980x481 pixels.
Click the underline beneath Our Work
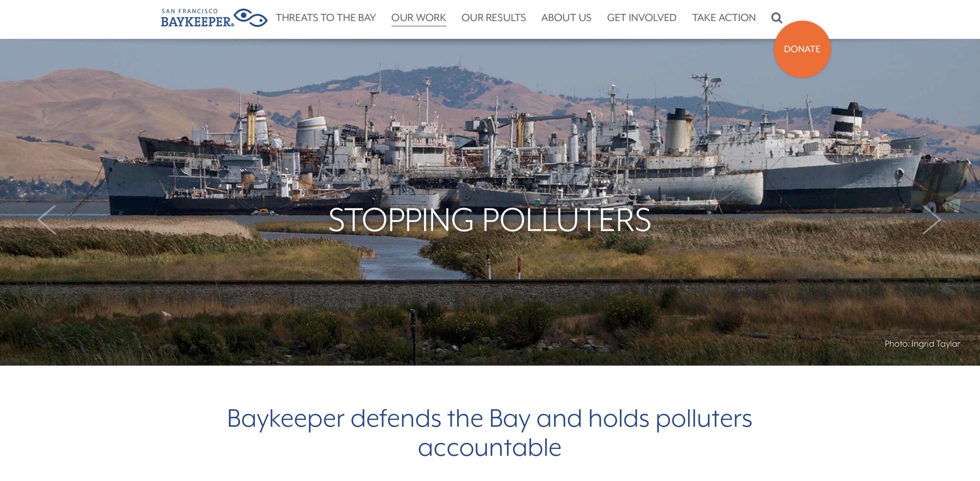point(419,26)
